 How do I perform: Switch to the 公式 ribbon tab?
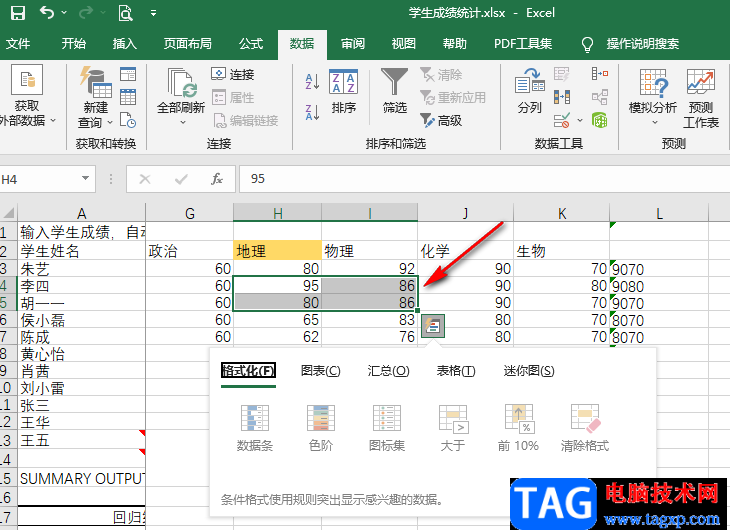click(x=251, y=44)
